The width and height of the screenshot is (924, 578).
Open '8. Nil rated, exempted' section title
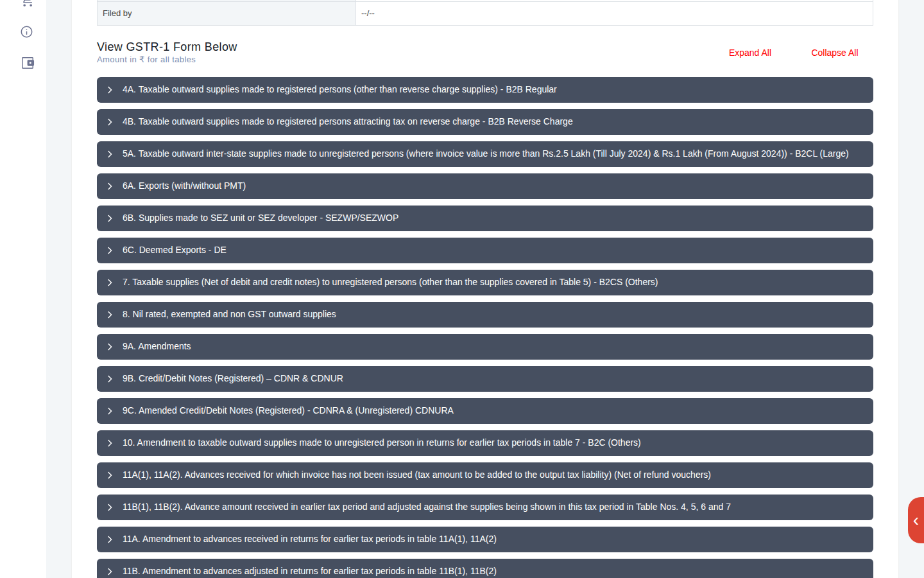tap(229, 314)
